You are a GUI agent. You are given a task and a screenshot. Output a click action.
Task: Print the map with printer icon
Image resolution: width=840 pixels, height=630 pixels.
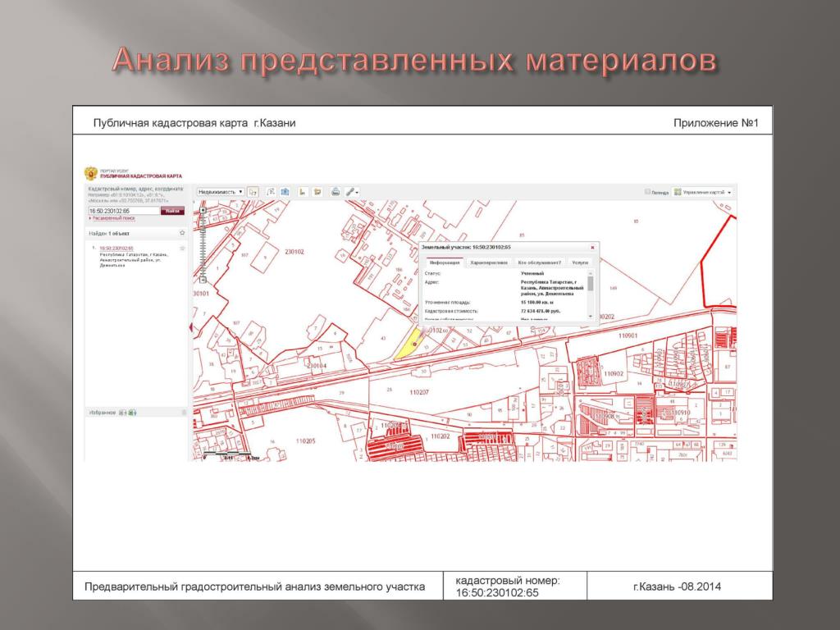[x=336, y=192]
